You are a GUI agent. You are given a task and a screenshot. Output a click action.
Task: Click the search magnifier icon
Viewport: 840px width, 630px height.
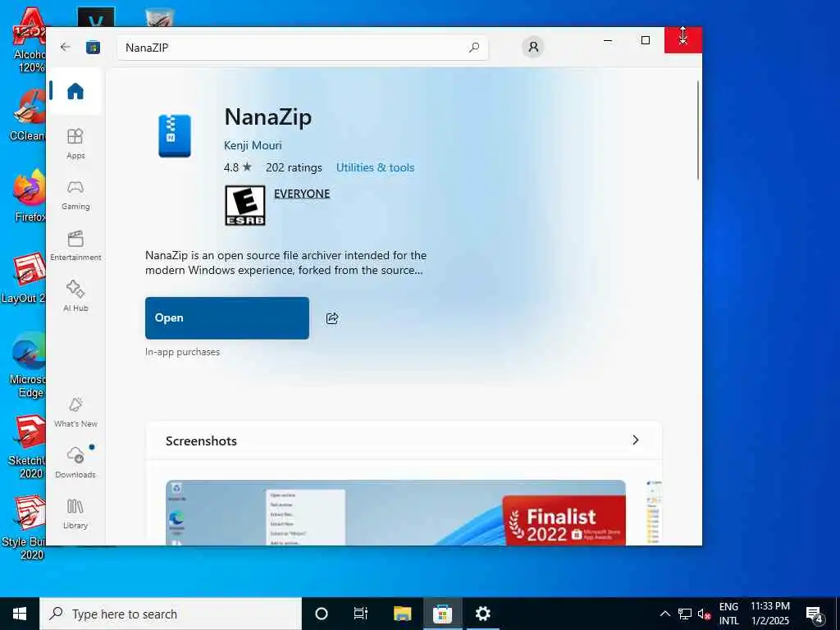point(474,48)
